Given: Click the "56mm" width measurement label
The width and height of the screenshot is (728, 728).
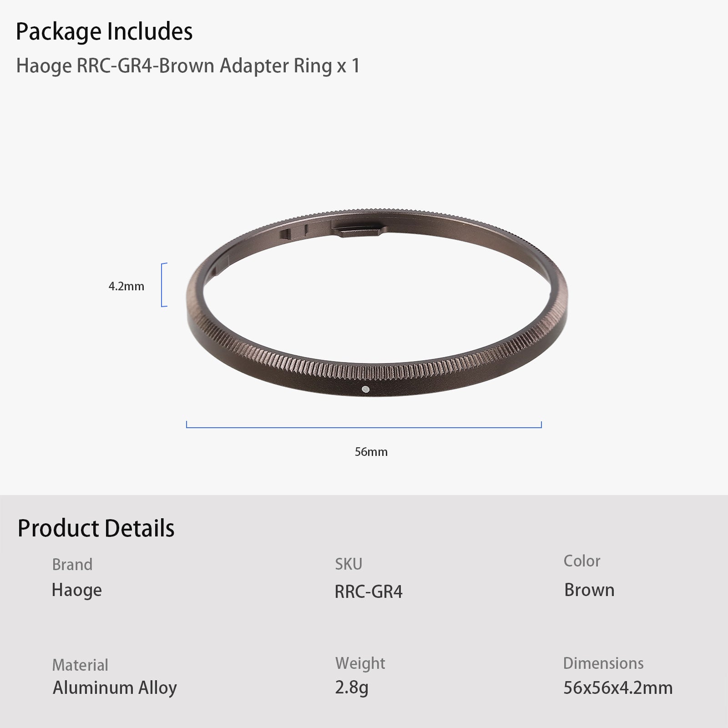Looking at the screenshot, I should coord(371,452).
